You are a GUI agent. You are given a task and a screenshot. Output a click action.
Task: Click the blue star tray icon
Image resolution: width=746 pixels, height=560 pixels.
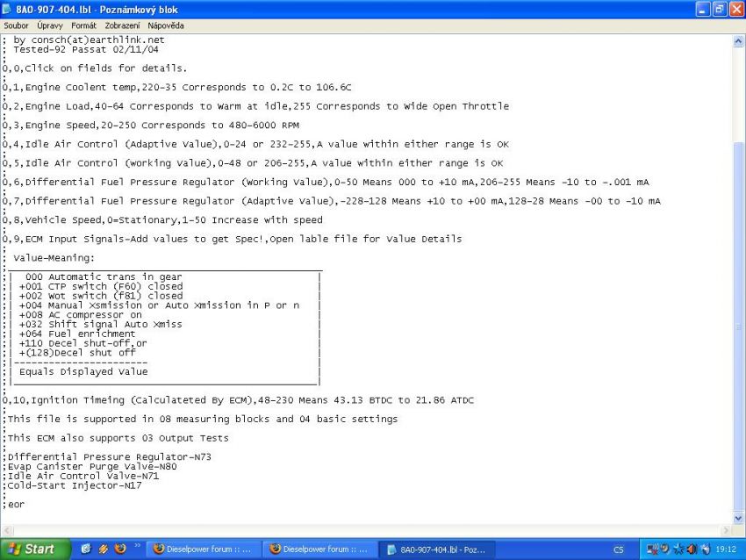coord(678,549)
